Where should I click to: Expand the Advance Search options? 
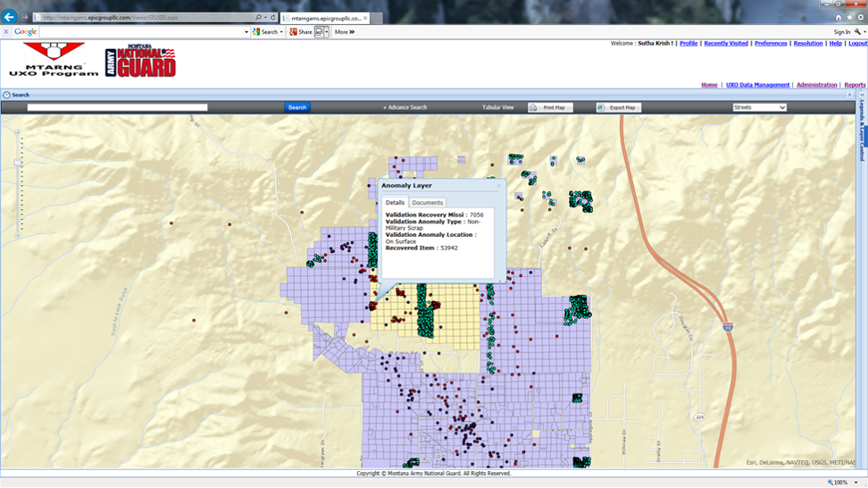tap(405, 107)
